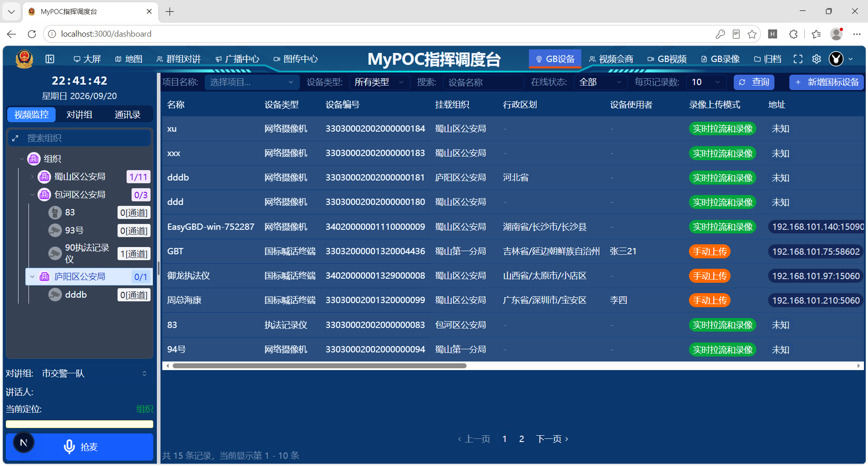Click expand icon in organization search box
The image size is (868, 466).
[x=15, y=138]
